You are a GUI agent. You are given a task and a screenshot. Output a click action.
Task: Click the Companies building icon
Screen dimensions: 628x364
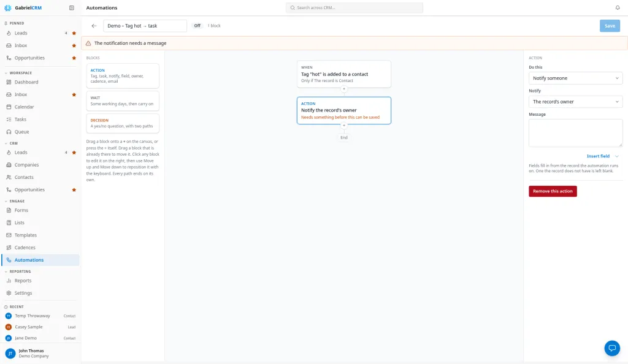coord(9,165)
